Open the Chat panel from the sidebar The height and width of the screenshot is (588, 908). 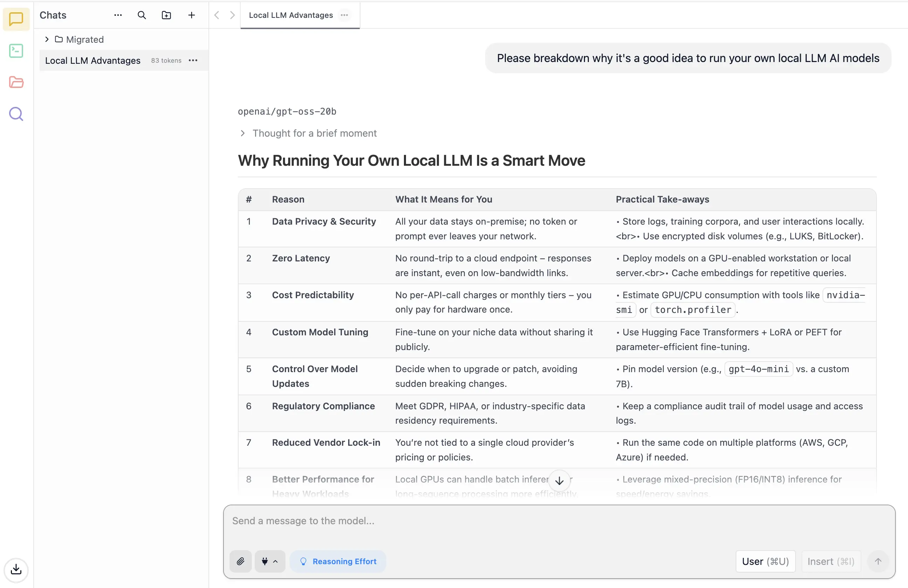pos(16,19)
